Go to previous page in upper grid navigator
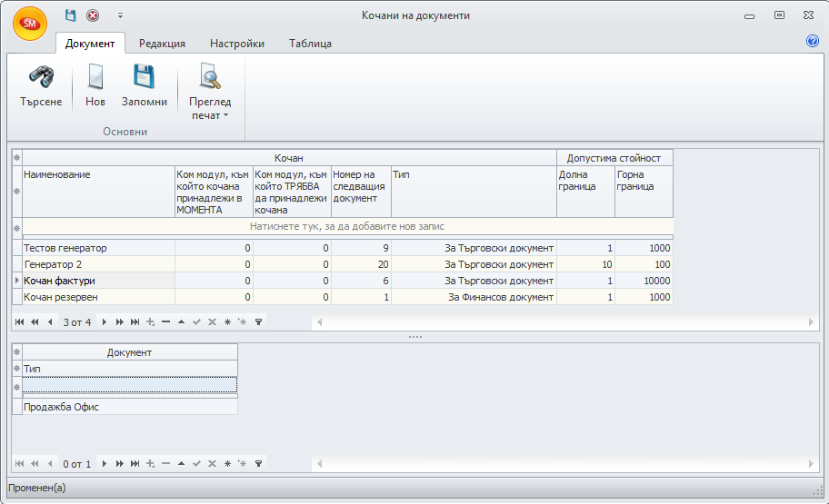The image size is (829, 504). coord(35,321)
